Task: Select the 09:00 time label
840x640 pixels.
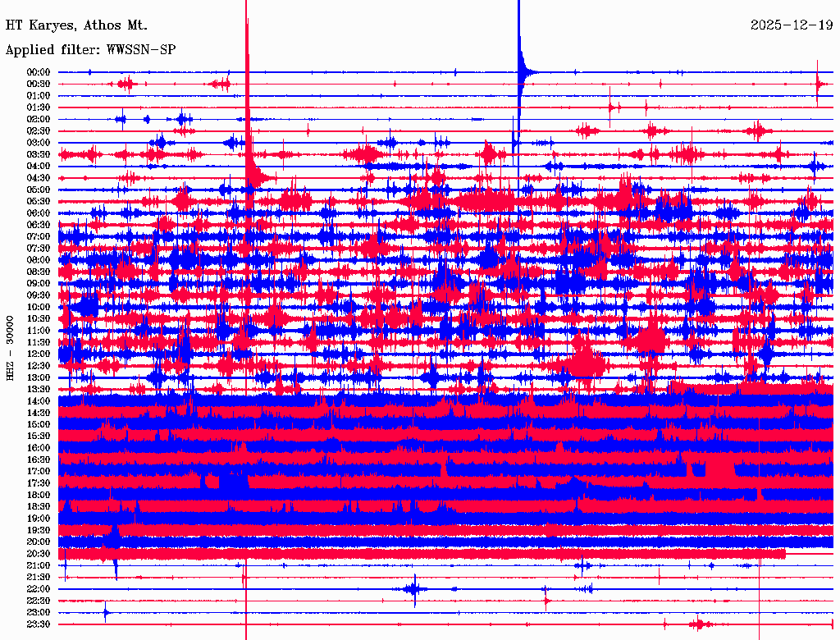Action: coord(38,284)
